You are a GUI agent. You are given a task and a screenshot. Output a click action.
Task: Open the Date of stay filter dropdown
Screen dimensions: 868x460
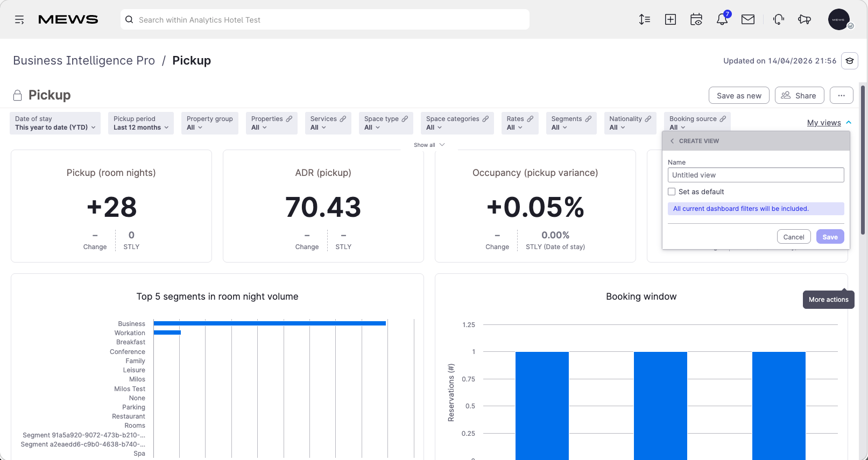click(55, 123)
